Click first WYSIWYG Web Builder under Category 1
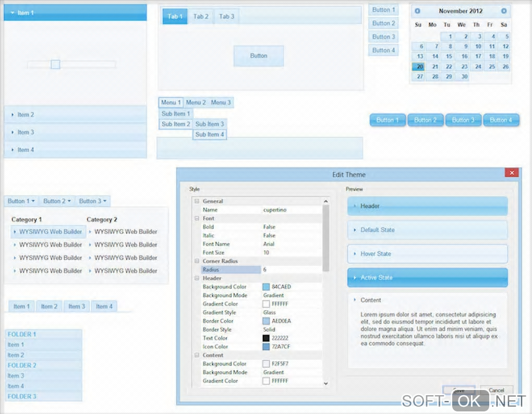This screenshot has width=532, height=414. (48, 232)
